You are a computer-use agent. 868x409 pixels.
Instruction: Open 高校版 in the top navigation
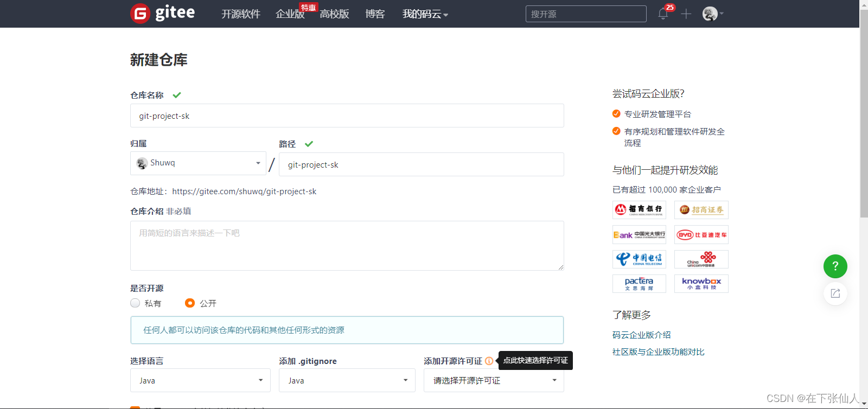point(334,14)
